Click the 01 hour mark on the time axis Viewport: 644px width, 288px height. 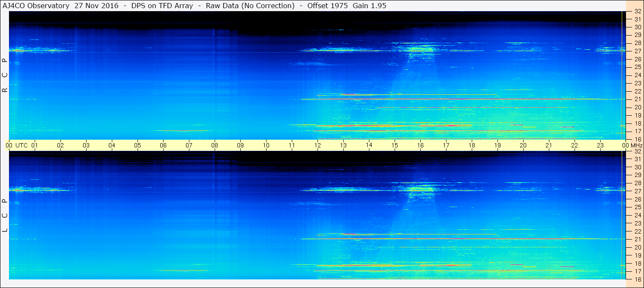coord(35,145)
